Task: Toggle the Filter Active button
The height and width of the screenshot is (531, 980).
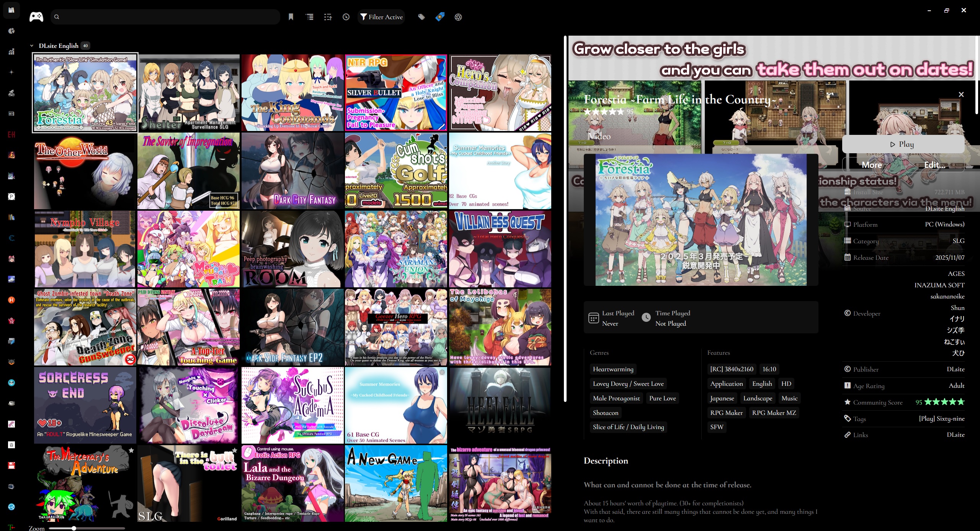Action: [381, 17]
